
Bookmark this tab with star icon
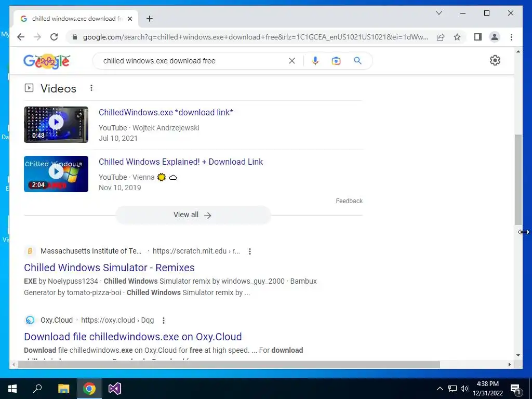pyautogui.click(x=457, y=37)
